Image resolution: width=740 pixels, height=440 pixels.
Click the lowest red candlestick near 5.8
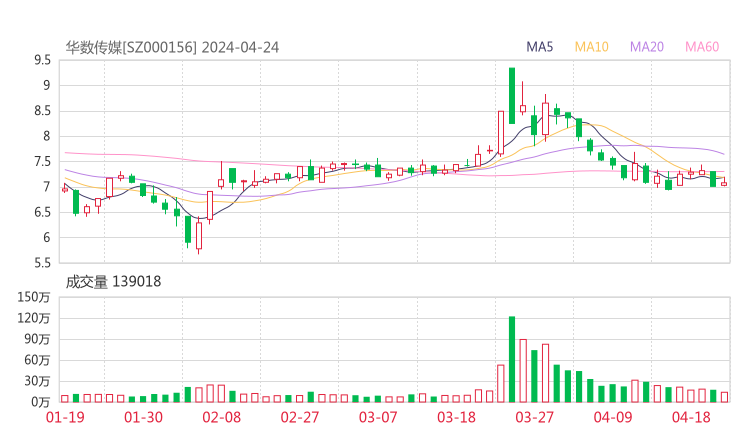click(199, 235)
